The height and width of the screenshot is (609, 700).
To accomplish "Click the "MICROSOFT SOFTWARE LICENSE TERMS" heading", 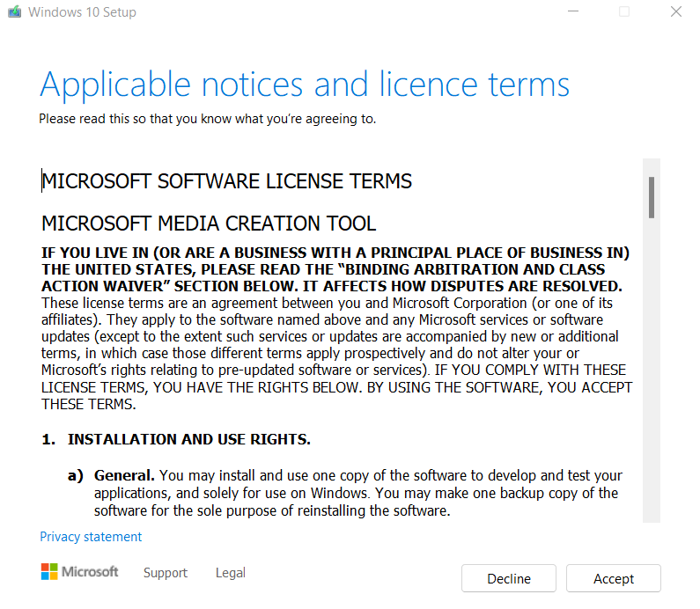I will click(x=227, y=181).
